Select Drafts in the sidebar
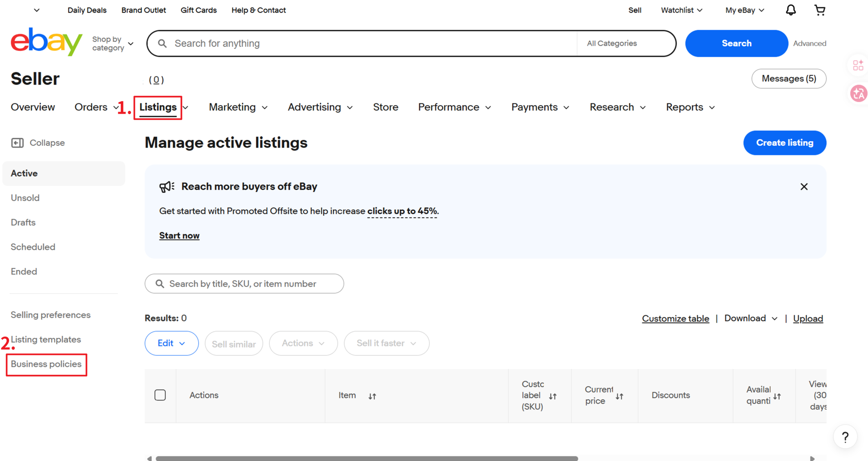This screenshot has height=461, width=868. click(23, 223)
